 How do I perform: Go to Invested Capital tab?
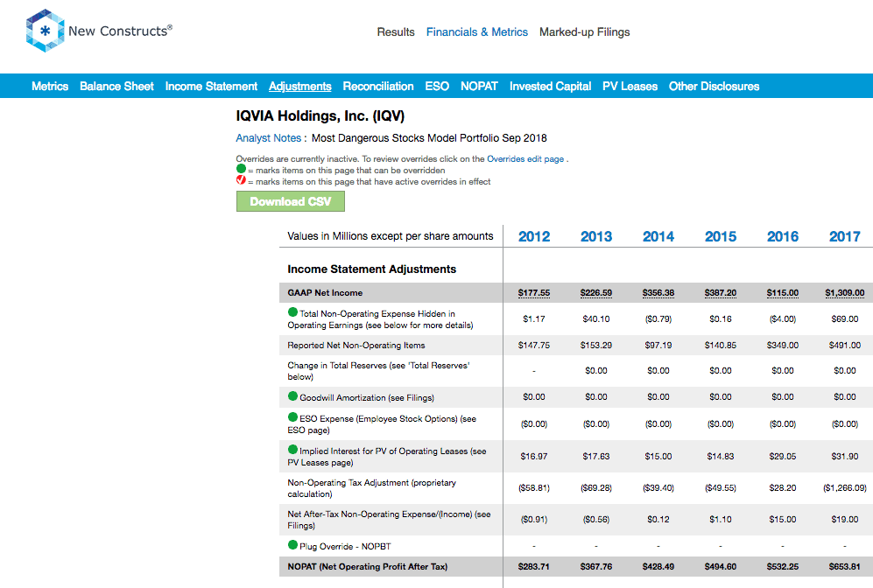coord(550,87)
